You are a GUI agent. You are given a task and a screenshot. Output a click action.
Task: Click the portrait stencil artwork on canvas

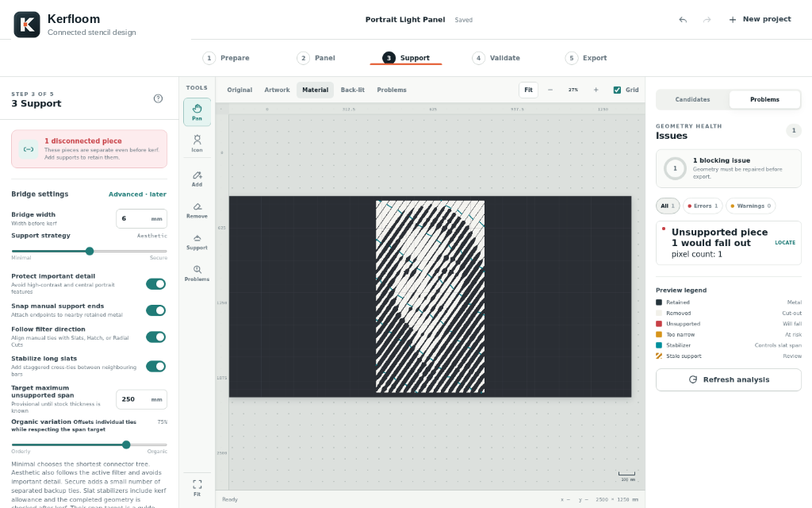click(431, 297)
